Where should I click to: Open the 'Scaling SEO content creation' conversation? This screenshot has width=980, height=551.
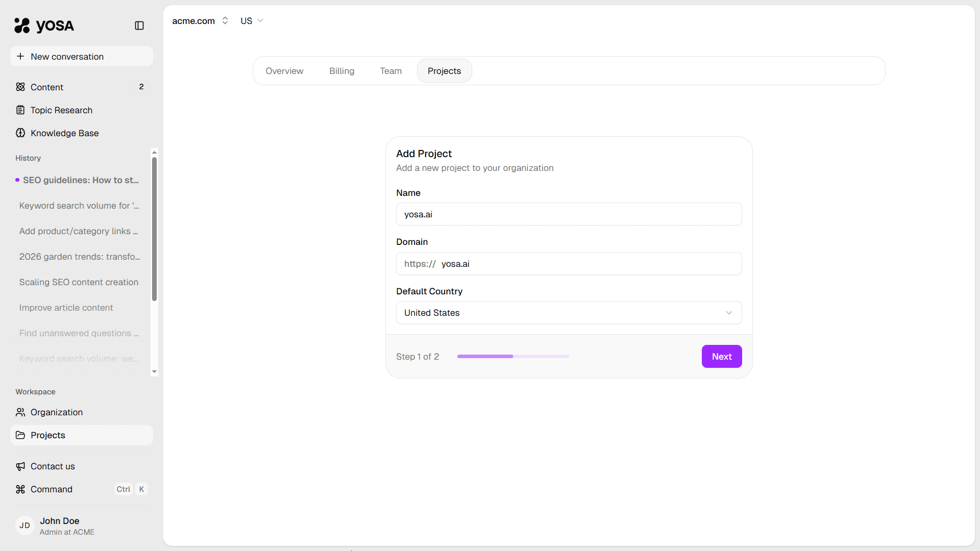pos(78,282)
